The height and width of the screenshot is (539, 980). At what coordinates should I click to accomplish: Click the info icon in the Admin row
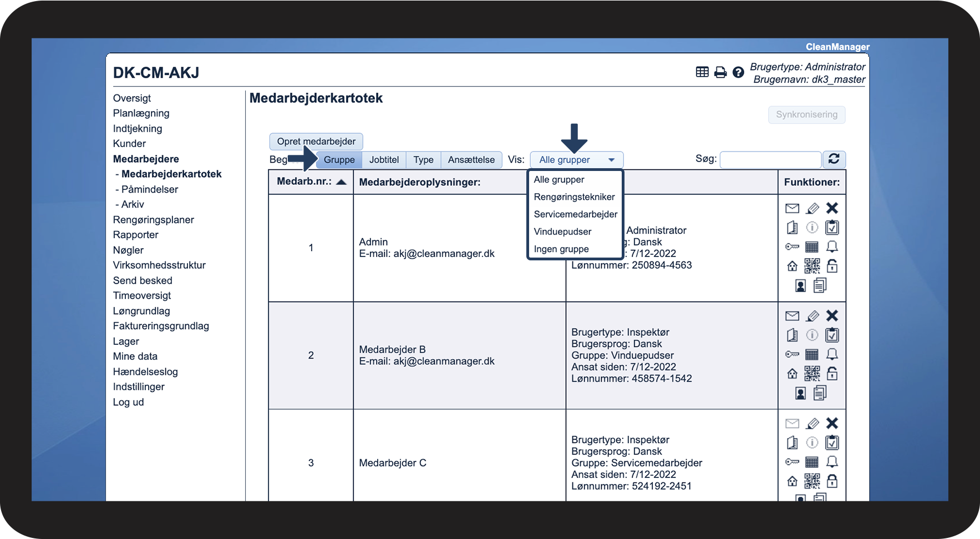click(x=812, y=228)
